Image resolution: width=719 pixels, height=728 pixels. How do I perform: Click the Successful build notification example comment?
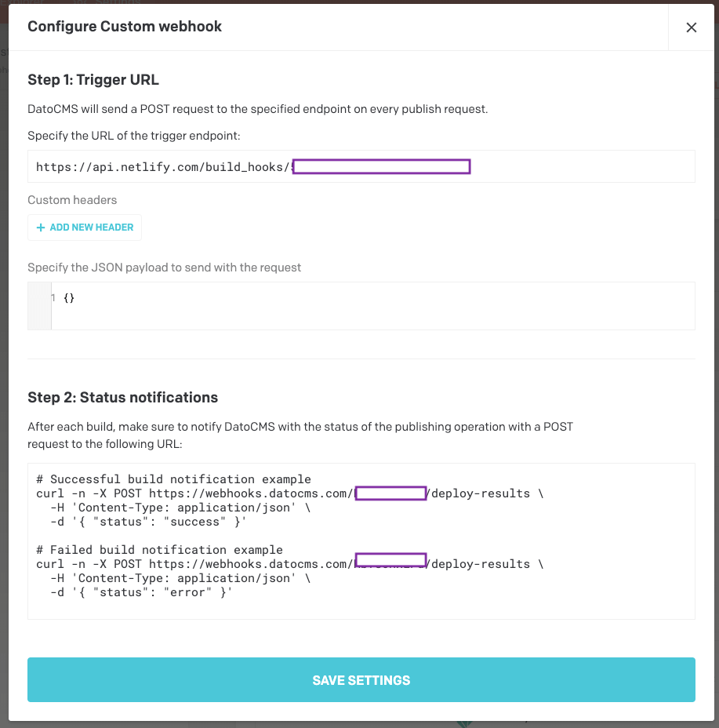point(173,479)
